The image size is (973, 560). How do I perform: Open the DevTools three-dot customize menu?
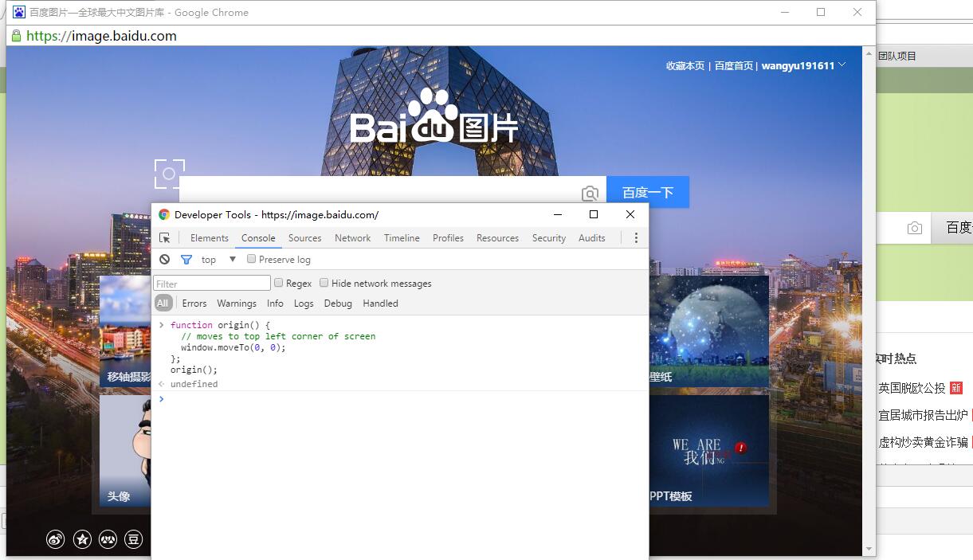[x=635, y=237]
